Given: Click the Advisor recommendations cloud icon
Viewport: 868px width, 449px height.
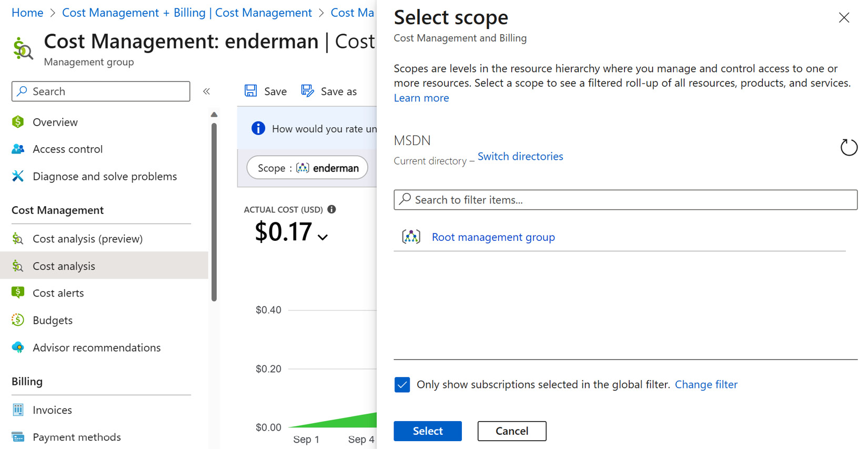Looking at the screenshot, I should pyautogui.click(x=18, y=348).
